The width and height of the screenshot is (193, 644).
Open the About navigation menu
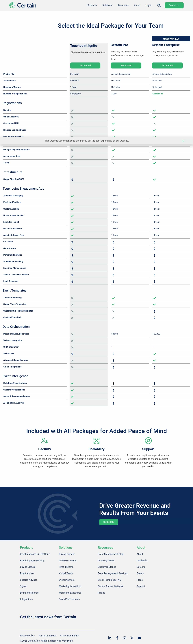137,5
